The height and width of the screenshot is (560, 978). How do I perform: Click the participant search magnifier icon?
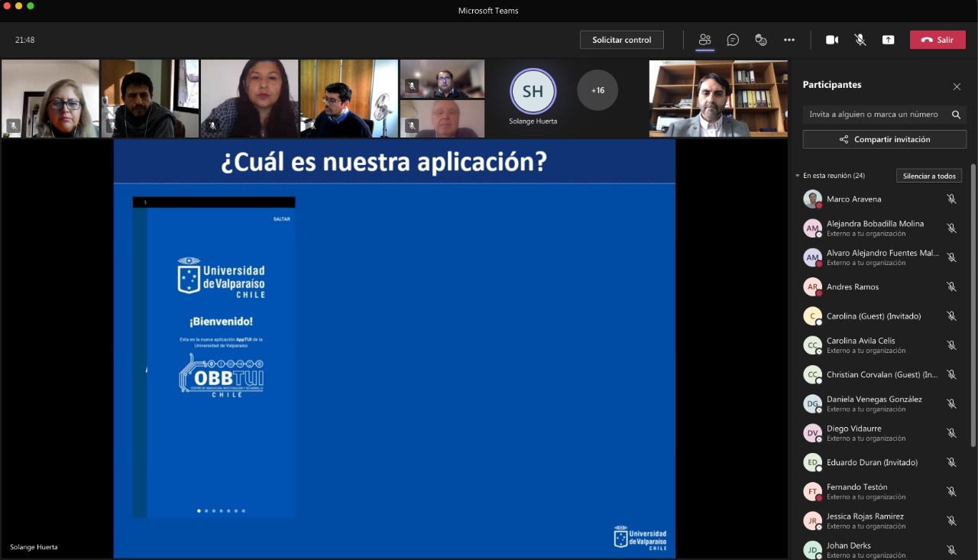point(956,115)
